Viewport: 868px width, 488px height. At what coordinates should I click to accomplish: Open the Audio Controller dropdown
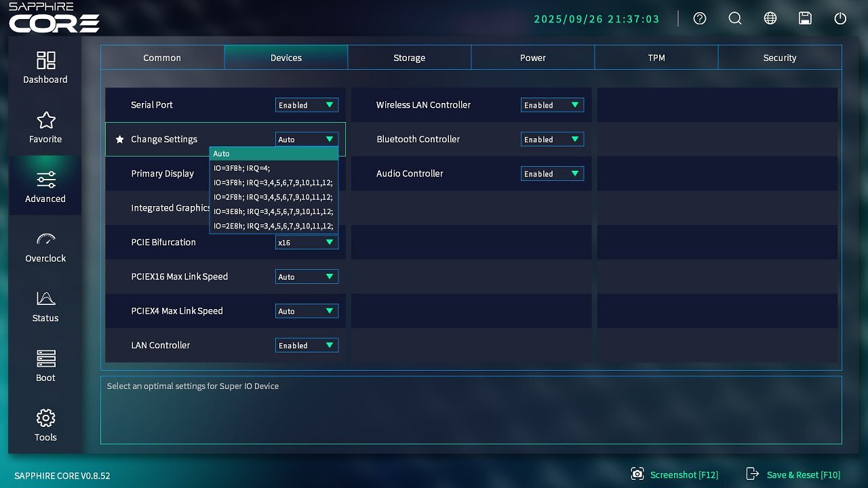(552, 174)
